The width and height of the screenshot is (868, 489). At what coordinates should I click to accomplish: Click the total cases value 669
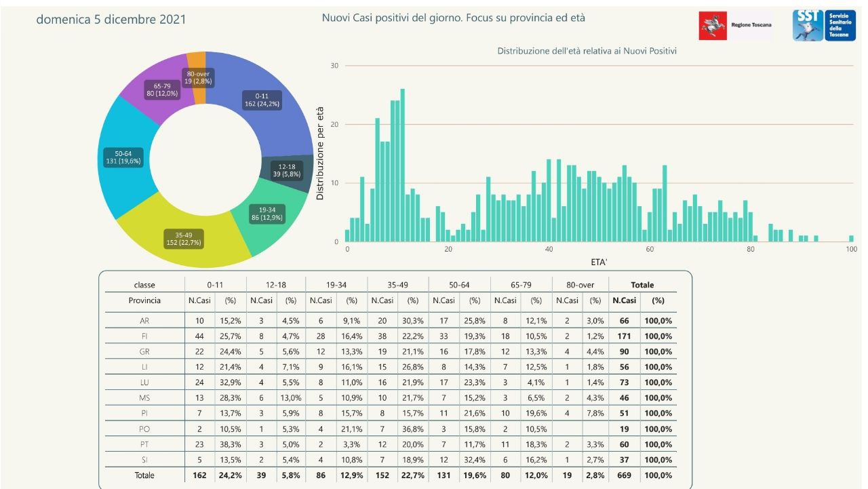coord(624,475)
